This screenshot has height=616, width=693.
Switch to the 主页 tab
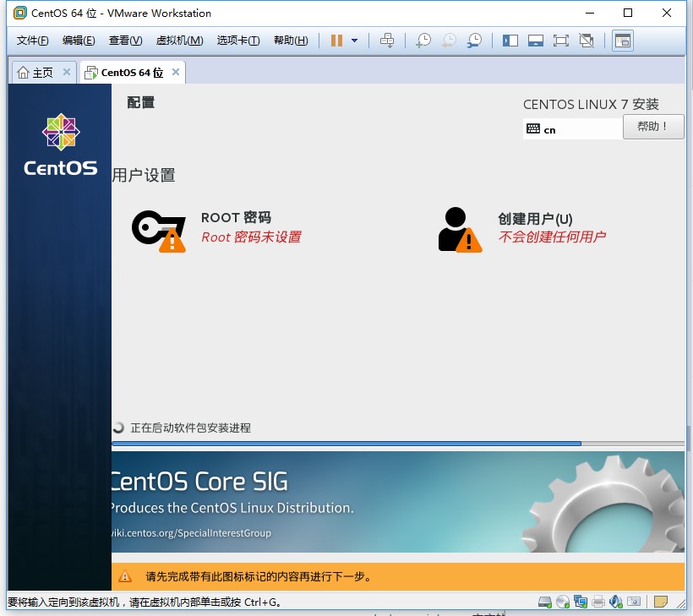[x=35, y=73]
